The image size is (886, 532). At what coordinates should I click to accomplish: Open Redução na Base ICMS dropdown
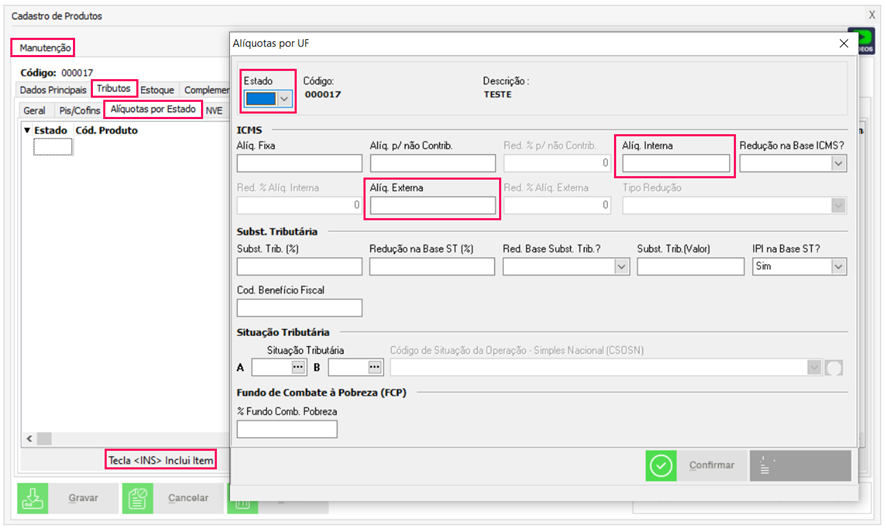point(838,163)
